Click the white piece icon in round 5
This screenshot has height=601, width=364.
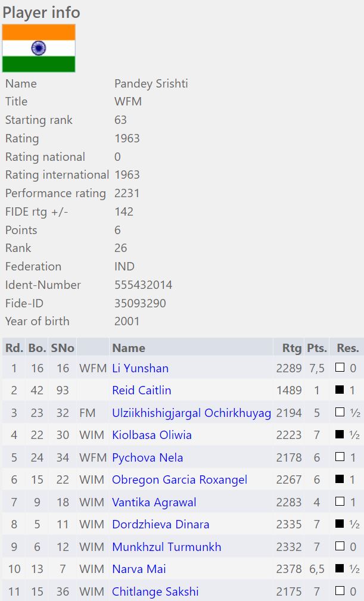(x=340, y=457)
